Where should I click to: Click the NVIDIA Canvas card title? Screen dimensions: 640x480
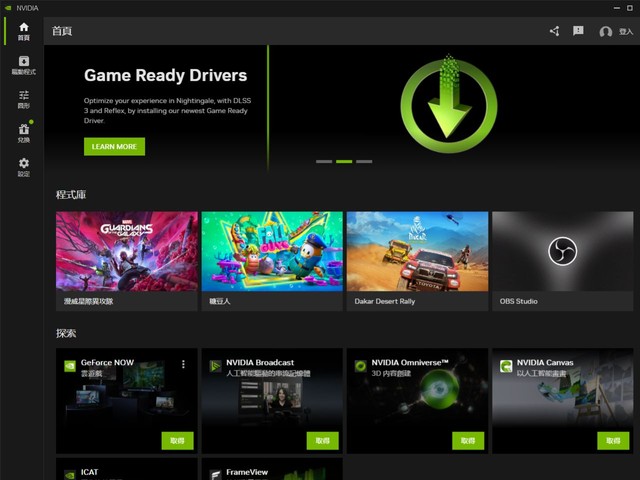pos(545,362)
